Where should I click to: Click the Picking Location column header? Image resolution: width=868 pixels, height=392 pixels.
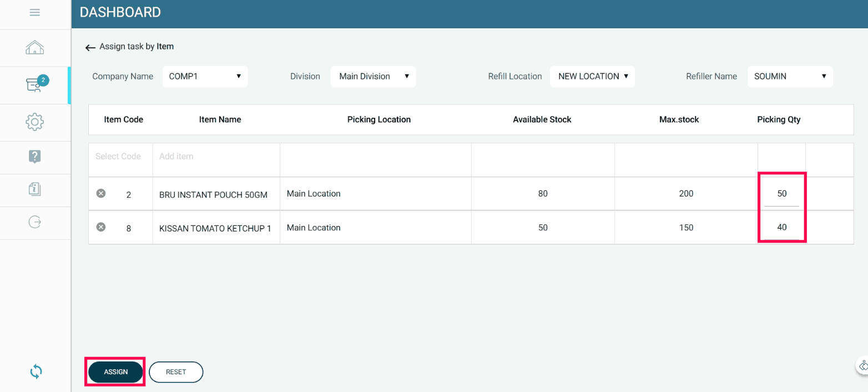(x=379, y=119)
